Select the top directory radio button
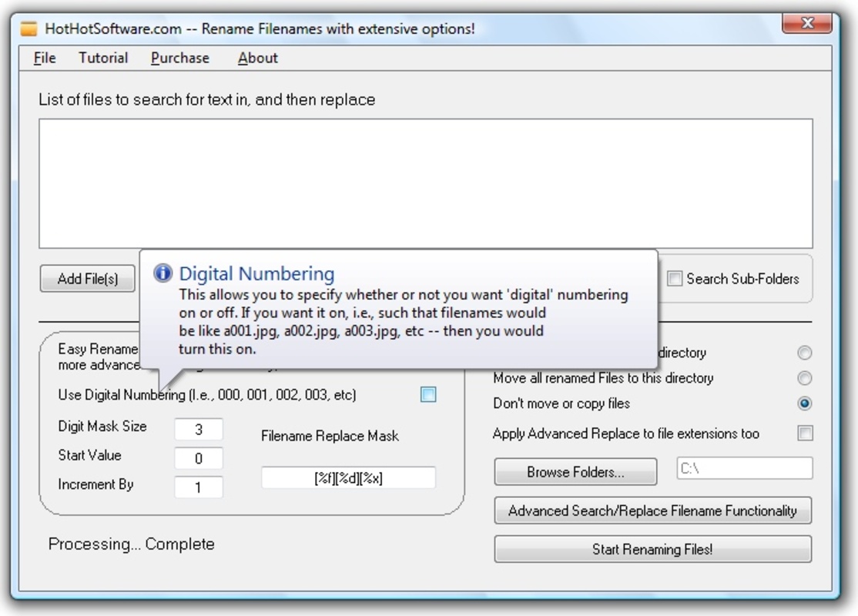The image size is (858, 616). coord(804,353)
